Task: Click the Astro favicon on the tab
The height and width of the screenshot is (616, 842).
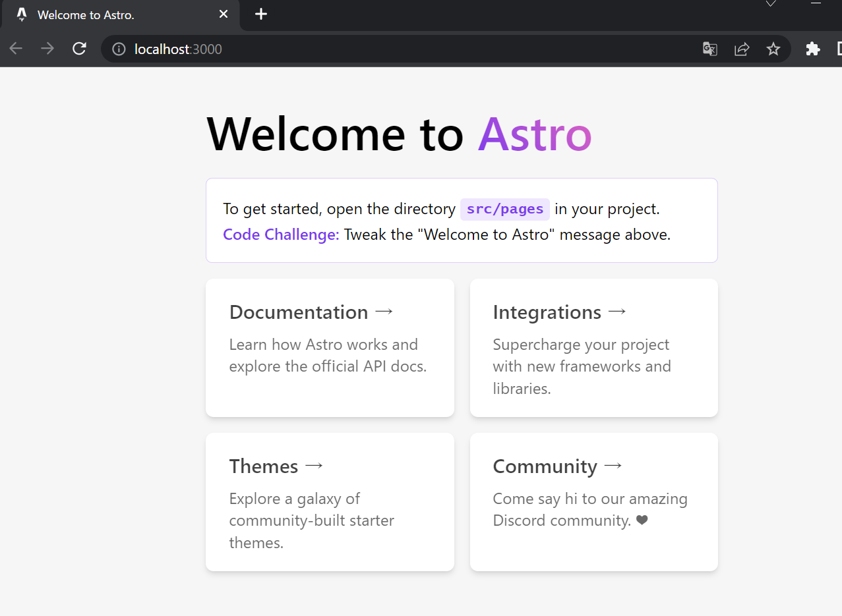Action: [x=21, y=14]
